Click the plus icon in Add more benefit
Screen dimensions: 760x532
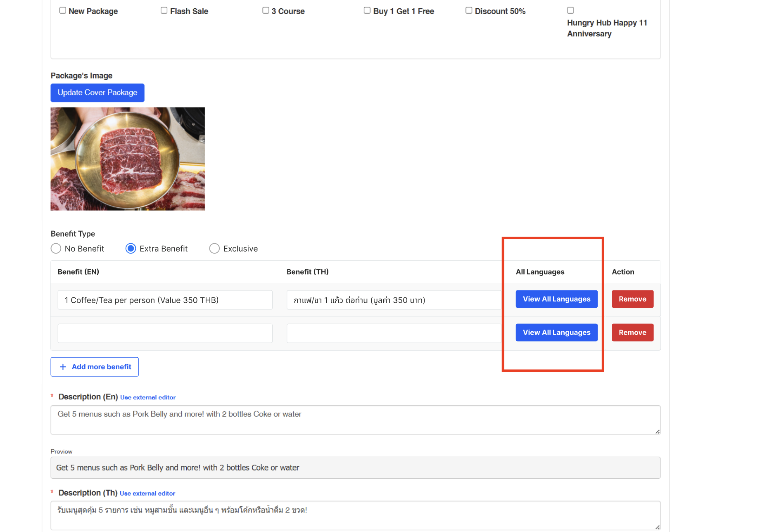pos(63,367)
